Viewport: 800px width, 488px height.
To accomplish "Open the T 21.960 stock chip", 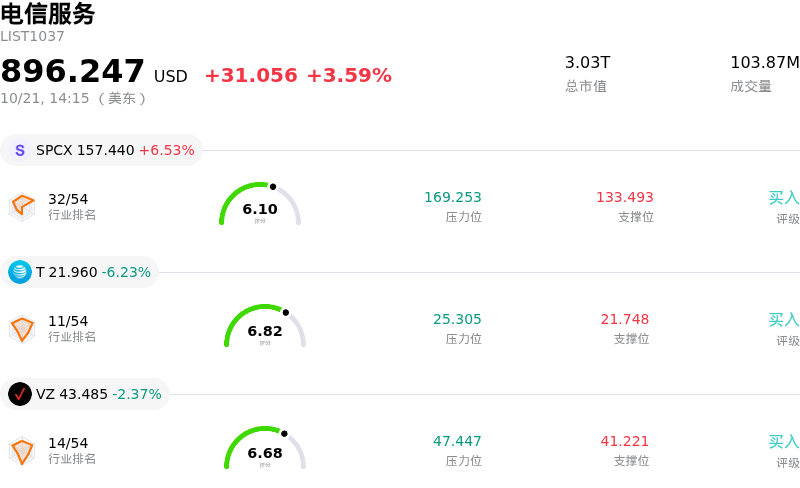I will (x=80, y=272).
